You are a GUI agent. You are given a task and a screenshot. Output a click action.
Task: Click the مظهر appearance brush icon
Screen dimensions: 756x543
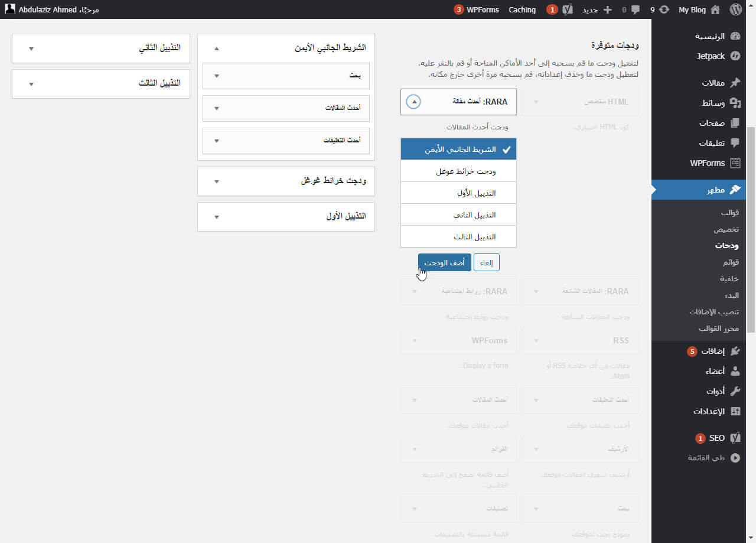point(735,190)
